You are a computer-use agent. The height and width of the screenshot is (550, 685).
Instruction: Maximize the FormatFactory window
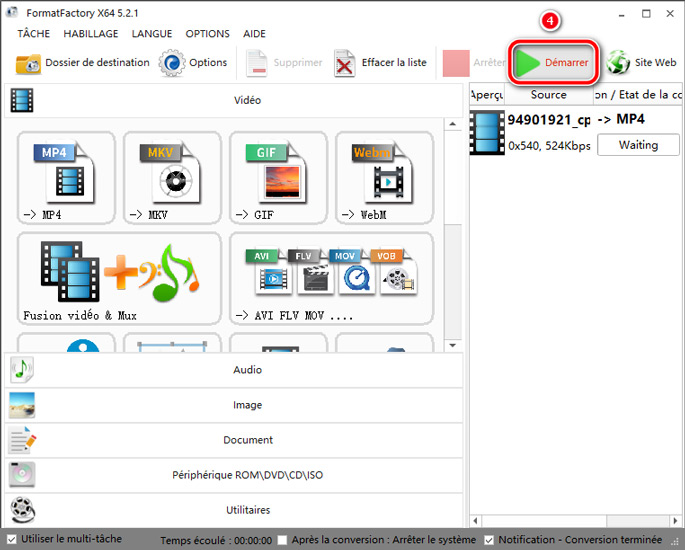646,14
